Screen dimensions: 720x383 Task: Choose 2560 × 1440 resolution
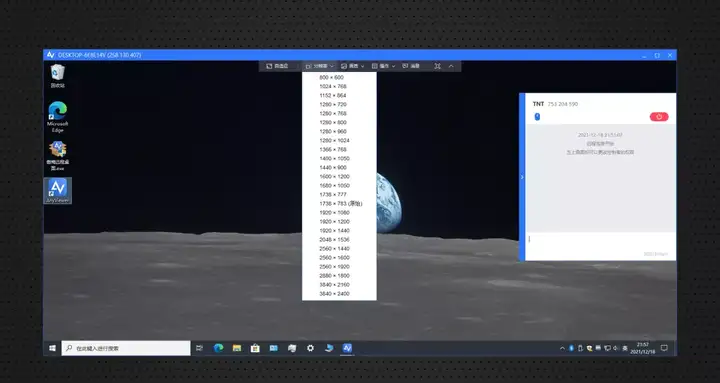click(x=339, y=248)
